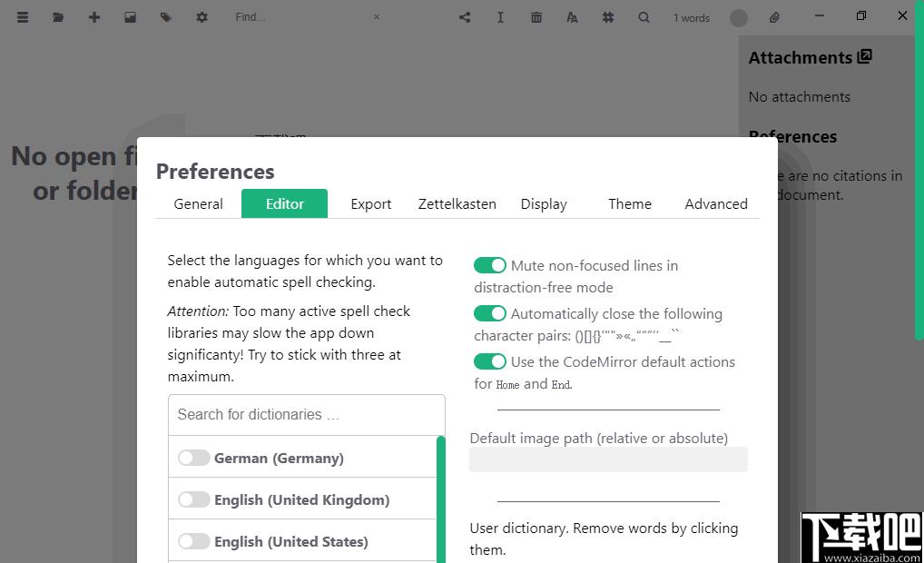Viewport: 924px width, 563px height.
Task: Click the green dictionary list scrollbar
Action: coord(441,499)
